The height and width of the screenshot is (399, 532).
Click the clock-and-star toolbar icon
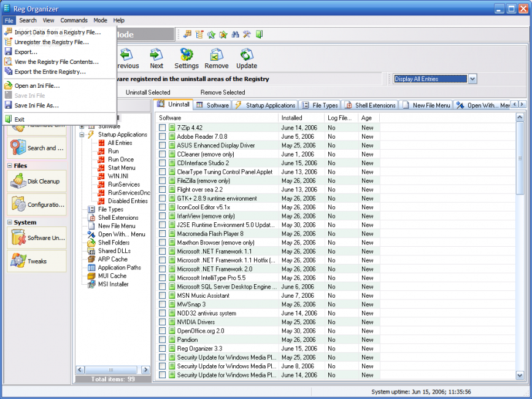[x=223, y=34]
